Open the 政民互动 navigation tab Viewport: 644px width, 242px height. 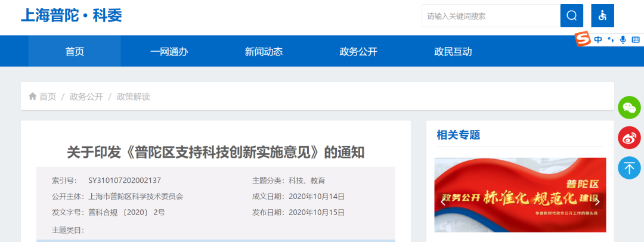(453, 51)
